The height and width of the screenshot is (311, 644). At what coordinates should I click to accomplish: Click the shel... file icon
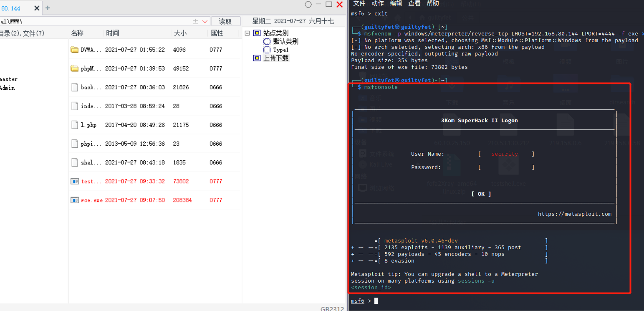(75, 162)
